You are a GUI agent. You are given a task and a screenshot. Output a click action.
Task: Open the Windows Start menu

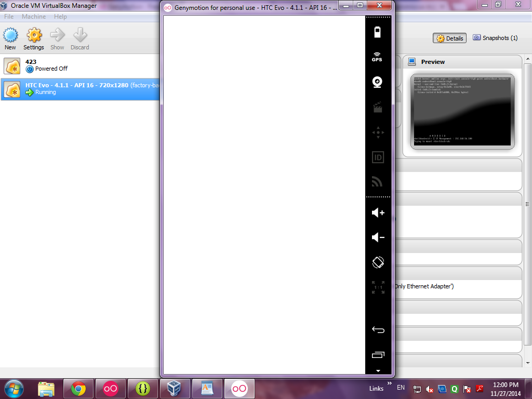click(x=14, y=389)
